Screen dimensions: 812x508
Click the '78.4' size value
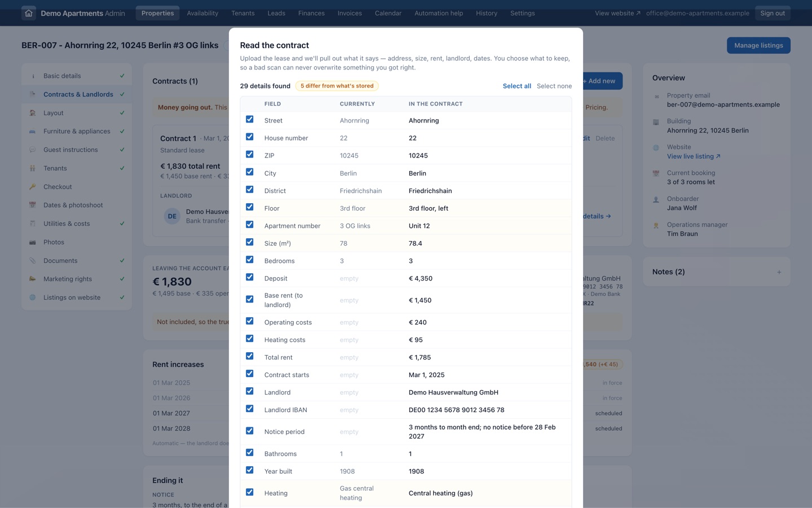pos(416,243)
